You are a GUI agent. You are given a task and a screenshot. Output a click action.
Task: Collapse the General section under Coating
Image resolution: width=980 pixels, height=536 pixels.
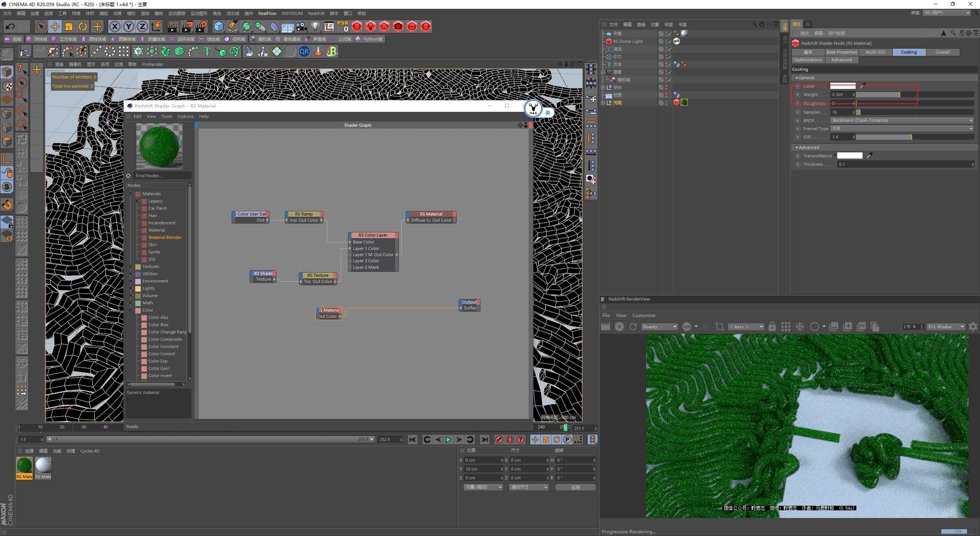point(797,77)
